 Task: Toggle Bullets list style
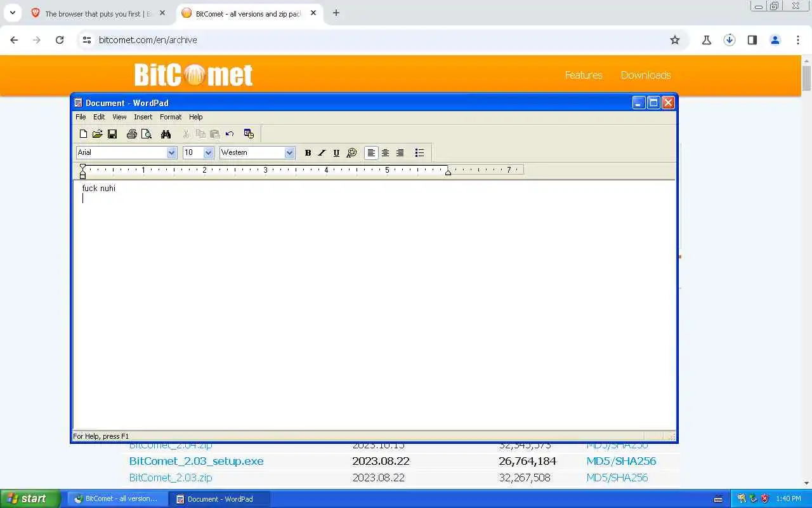coord(419,152)
